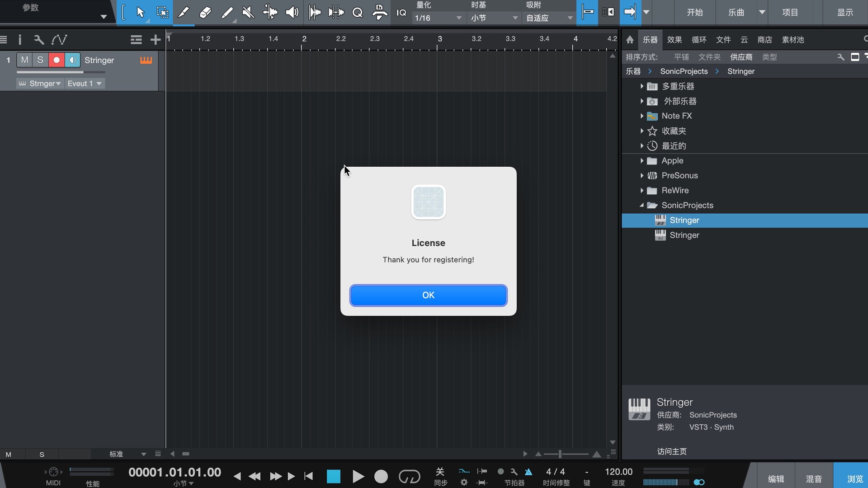Collapse the SonicProjects folder
868x488 pixels.
tap(642, 205)
